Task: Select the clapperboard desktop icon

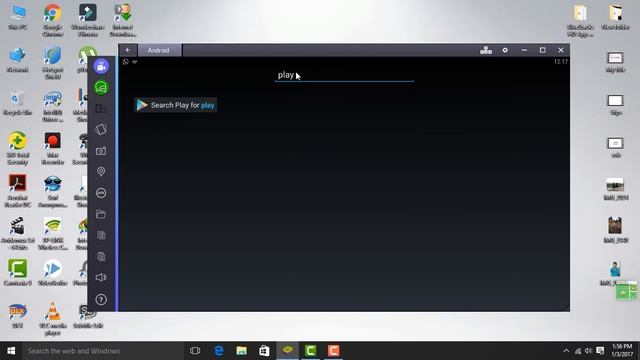Action: tap(18, 233)
